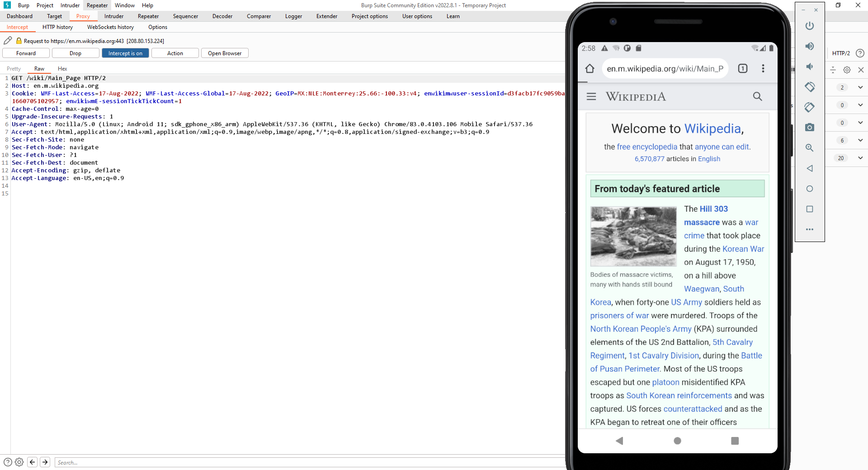The width and height of the screenshot is (868, 470).
Task: Click emulator sidebar Overview square icon
Action: (810, 209)
